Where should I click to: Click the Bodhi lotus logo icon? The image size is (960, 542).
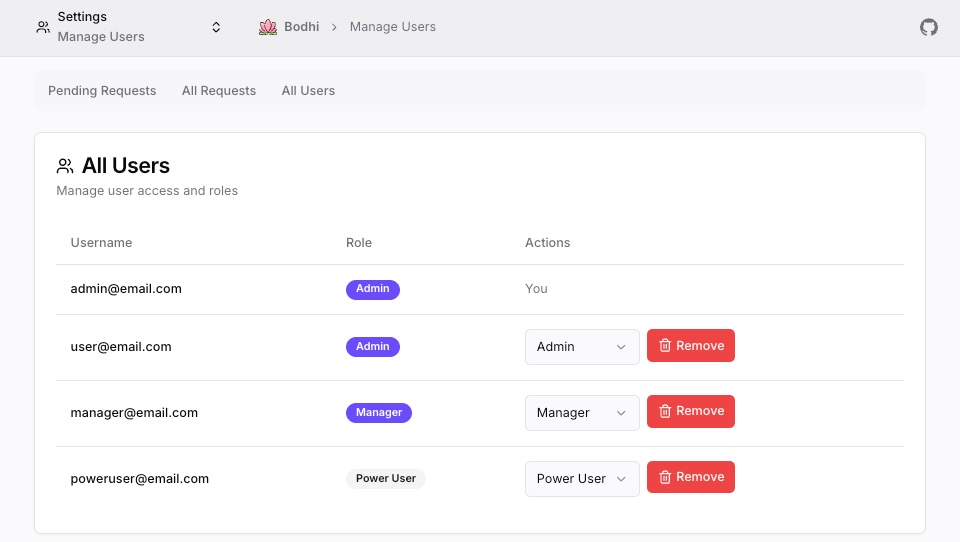coord(267,27)
